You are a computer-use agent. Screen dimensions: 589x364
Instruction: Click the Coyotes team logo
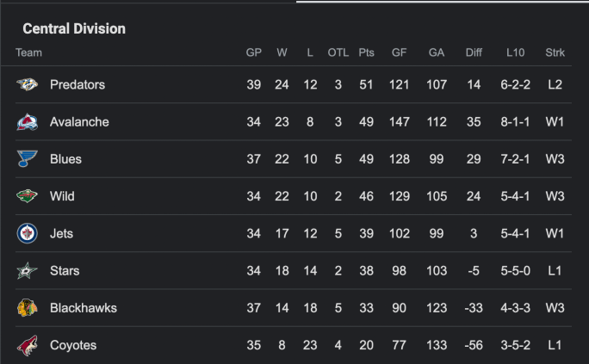28,345
